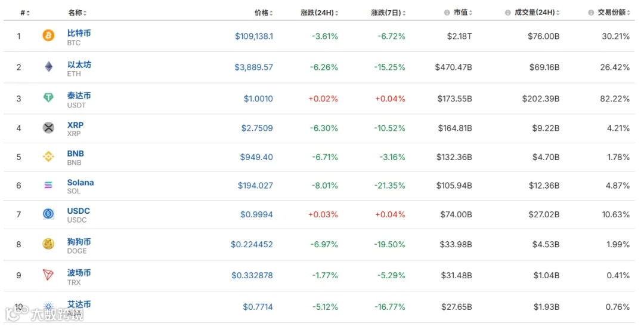Click Dogecoin price $0.224452
644x326 pixels.
[x=252, y=245]
